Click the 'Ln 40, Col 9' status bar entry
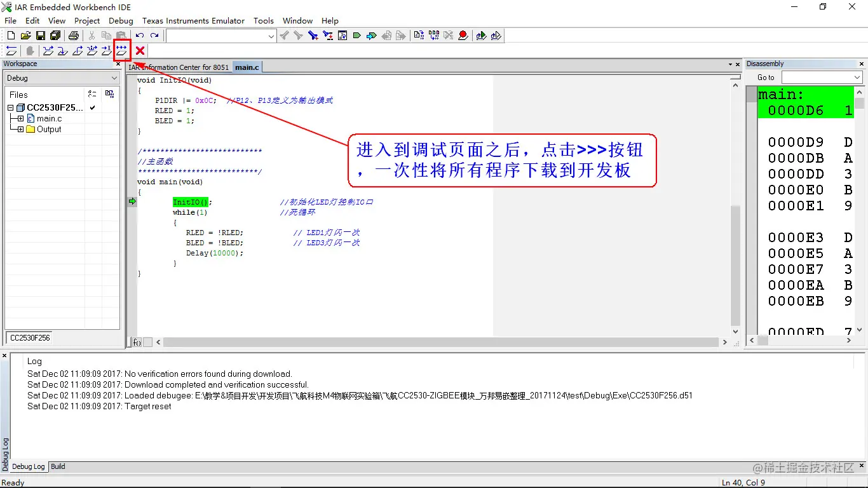The height and width of the screenshot is (488, 868). (x=743, y=483)
